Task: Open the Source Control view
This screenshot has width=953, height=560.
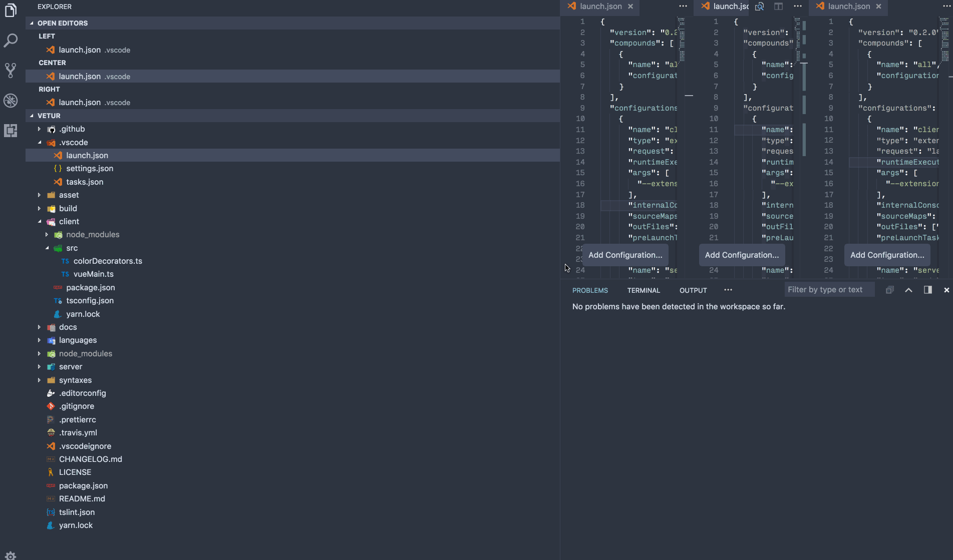Action: click(11, 70)
